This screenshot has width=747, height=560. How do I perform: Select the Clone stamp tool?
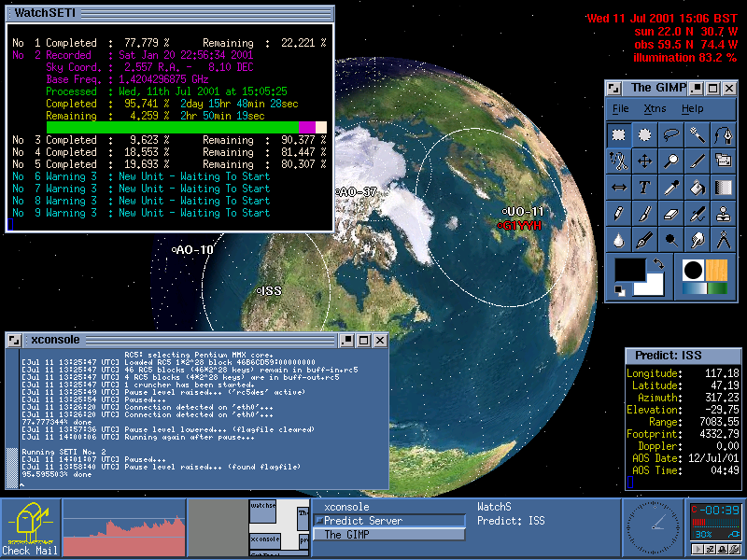tap(723, 214)
